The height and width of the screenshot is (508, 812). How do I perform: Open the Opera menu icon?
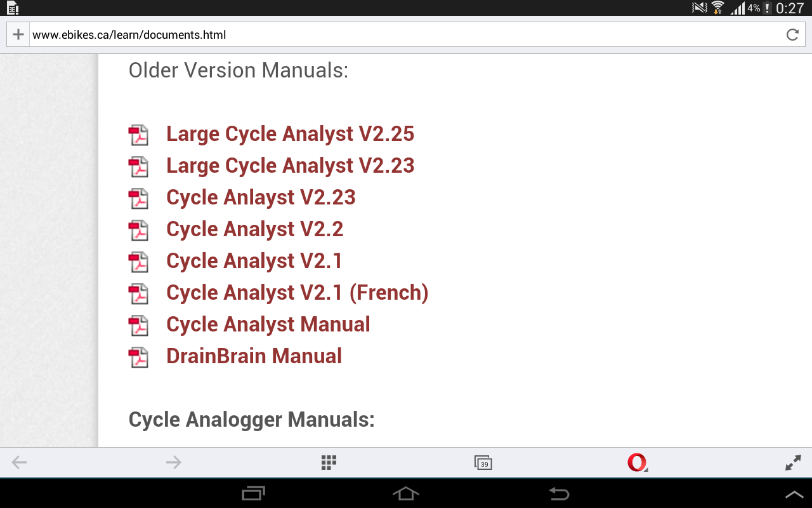(x=638, y=462)
